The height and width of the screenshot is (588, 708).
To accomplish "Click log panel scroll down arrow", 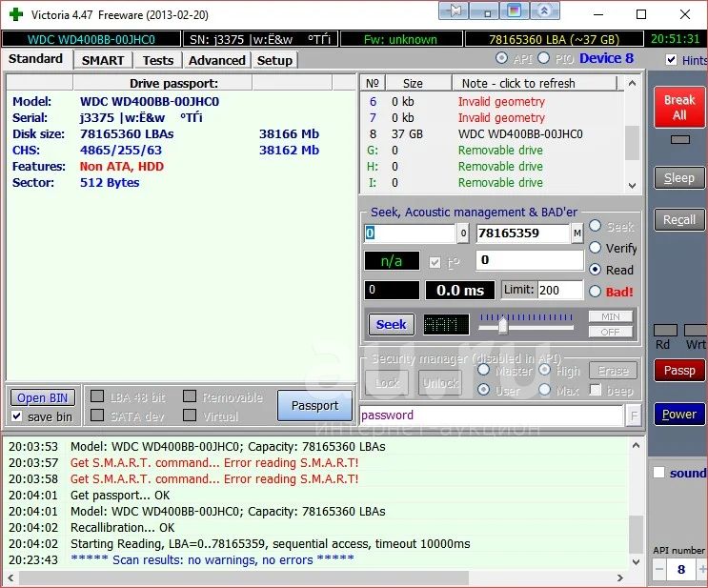I will [x=636, y=562].
